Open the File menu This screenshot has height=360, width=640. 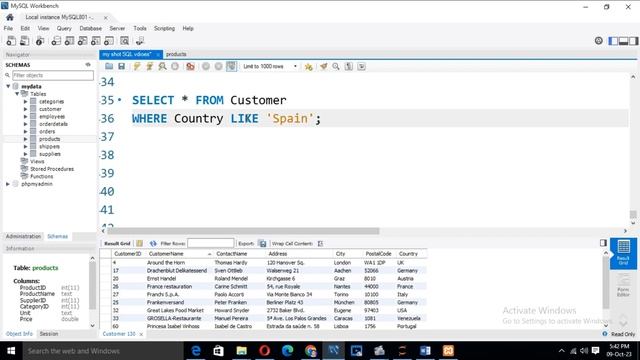(x=8, y=28)
